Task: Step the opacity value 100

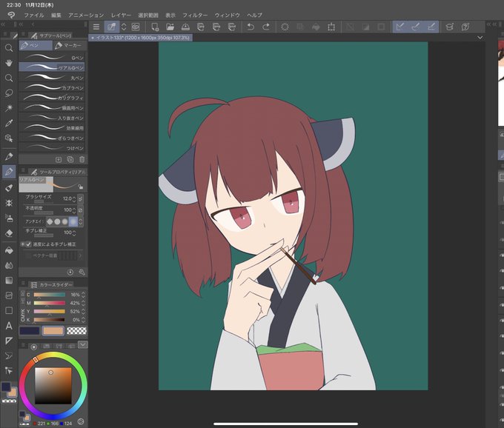Action: tap(74, 210)
